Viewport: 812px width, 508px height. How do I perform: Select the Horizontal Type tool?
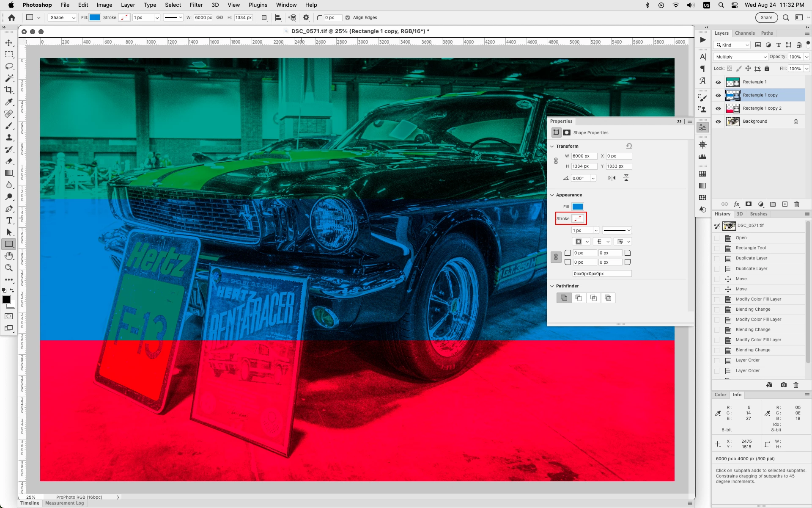[9, 221]
